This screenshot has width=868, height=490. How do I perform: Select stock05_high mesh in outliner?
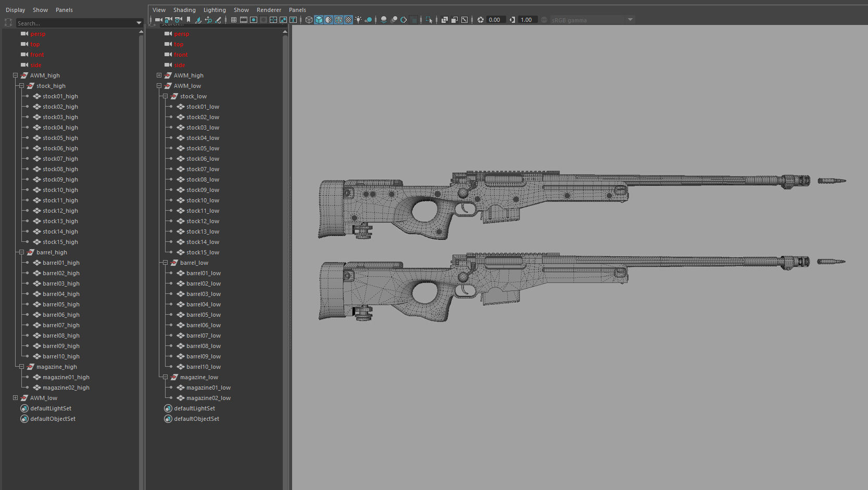pyautogui.click(x=60, y=138)
